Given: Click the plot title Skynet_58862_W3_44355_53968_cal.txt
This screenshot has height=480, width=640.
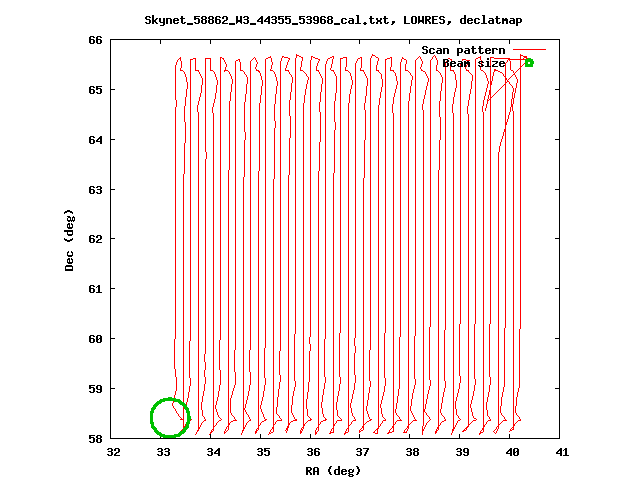Looking at the screenshot, I should (x=333, y=20).
